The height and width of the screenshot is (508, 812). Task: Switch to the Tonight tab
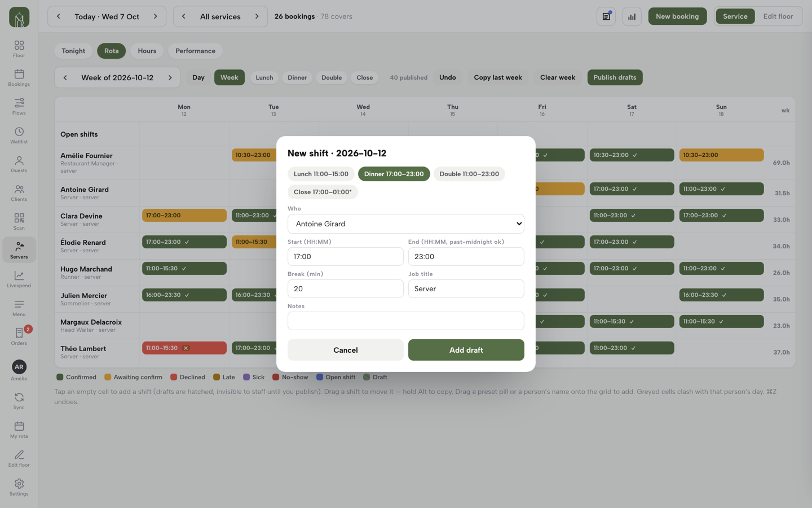(73, 51)
